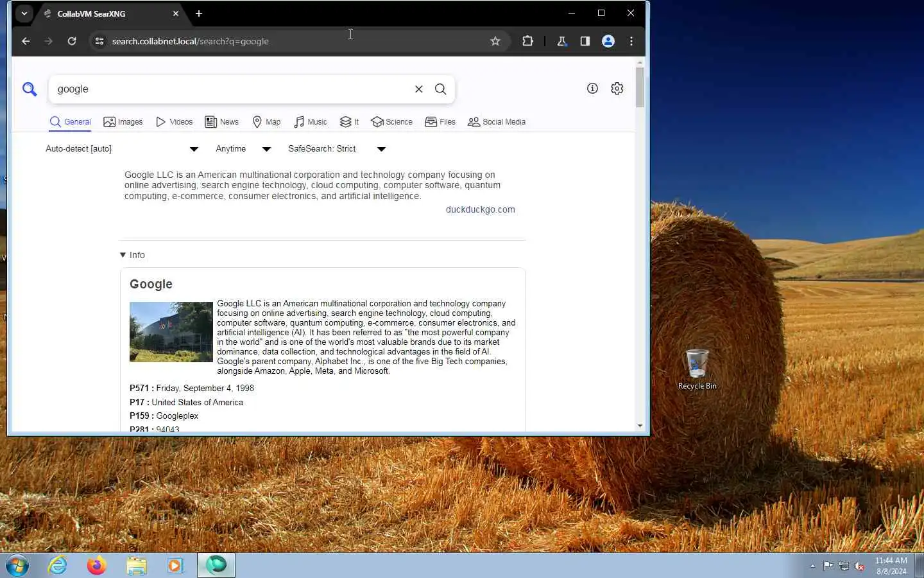
Task: Open the Auto-detect language dropdown
Action: pos(122,149)
